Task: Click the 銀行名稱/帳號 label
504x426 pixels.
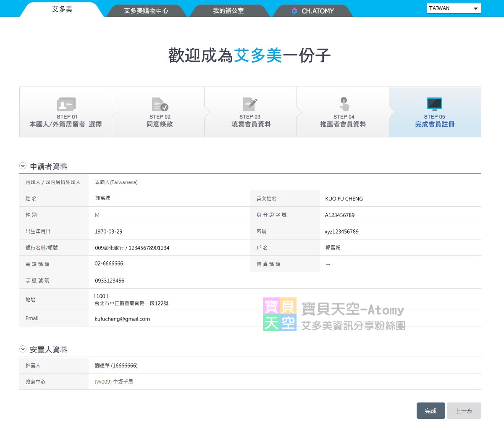Action: [x=42, y=248]
